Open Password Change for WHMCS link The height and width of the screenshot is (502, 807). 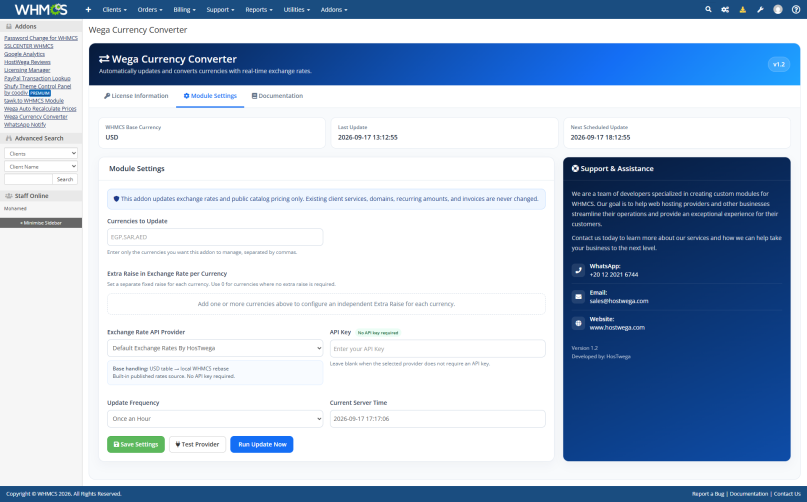point(41,38)
